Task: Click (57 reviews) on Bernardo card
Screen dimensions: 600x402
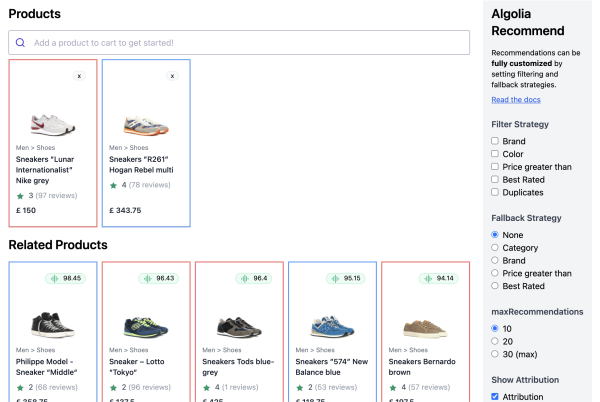Action: pos(429,387)
